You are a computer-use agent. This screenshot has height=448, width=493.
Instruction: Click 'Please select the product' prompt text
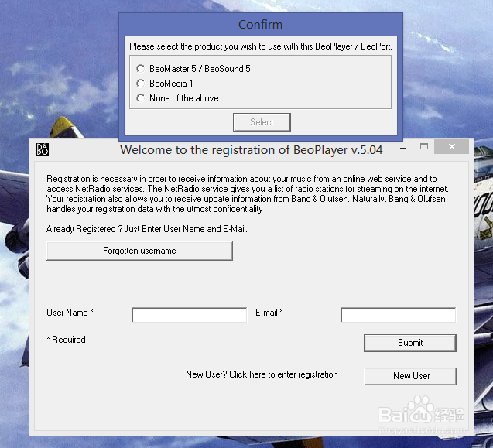(x=261, y=46)
